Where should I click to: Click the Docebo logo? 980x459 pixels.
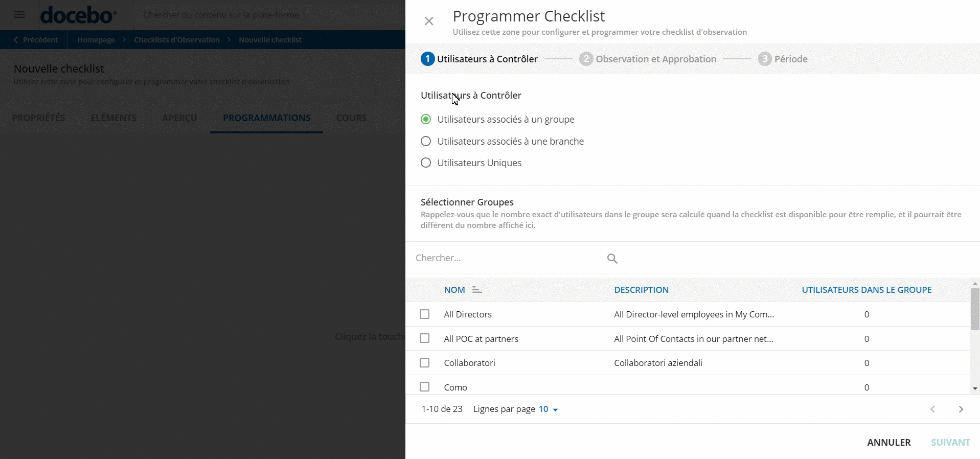[x=78, y=15]
